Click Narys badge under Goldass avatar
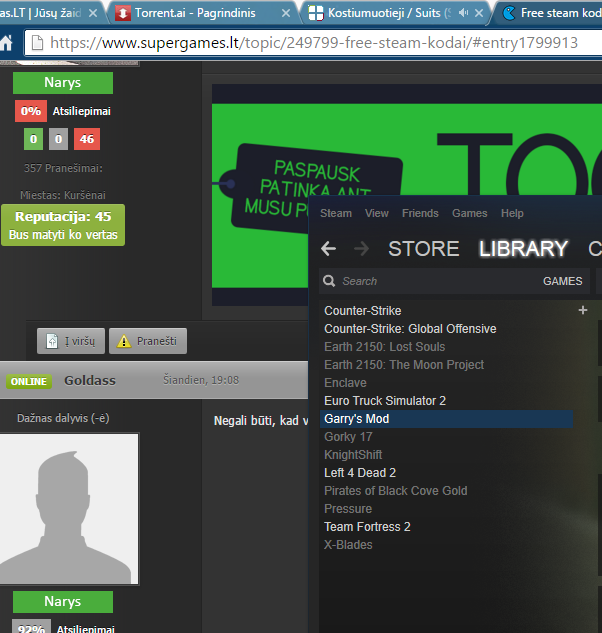 click(x=63, y=602)
